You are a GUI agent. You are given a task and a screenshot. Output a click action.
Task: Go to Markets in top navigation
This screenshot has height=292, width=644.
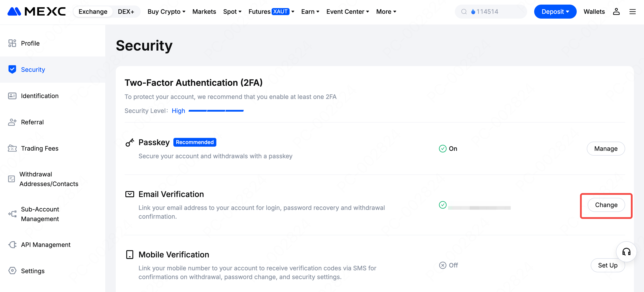(204, 11)
